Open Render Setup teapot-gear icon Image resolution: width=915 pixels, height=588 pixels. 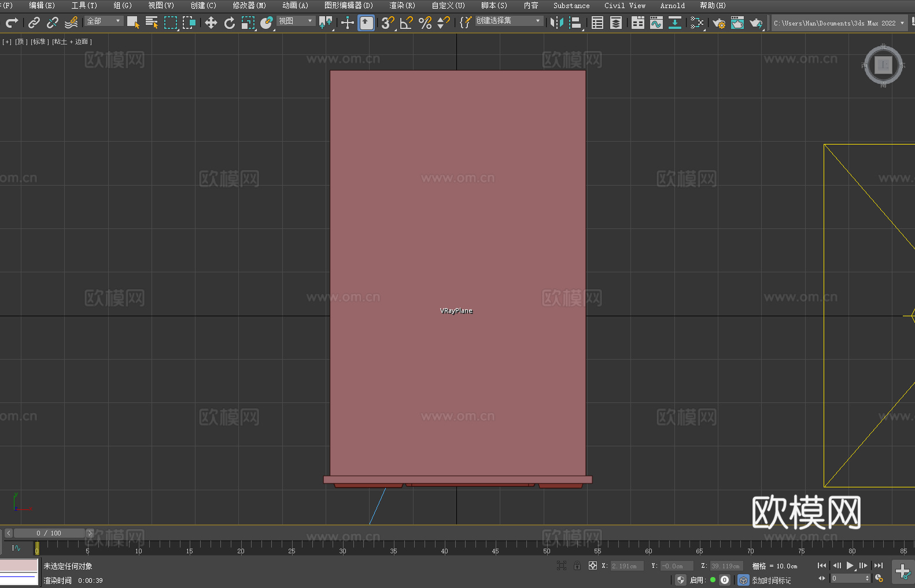(x=719, y=23)
